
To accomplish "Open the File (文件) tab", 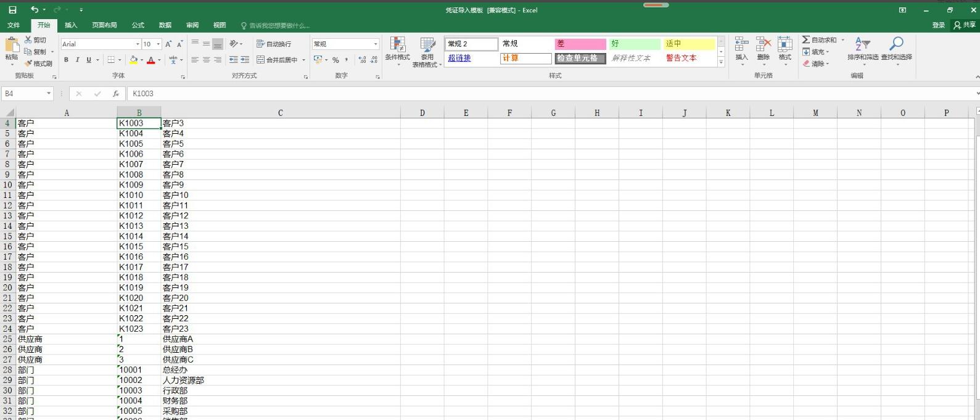I will tap(14, 25).
